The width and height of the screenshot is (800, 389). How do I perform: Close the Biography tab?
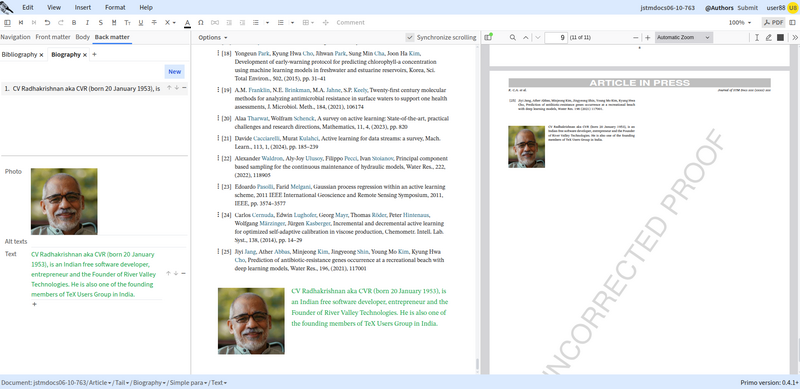coord(85,55)
